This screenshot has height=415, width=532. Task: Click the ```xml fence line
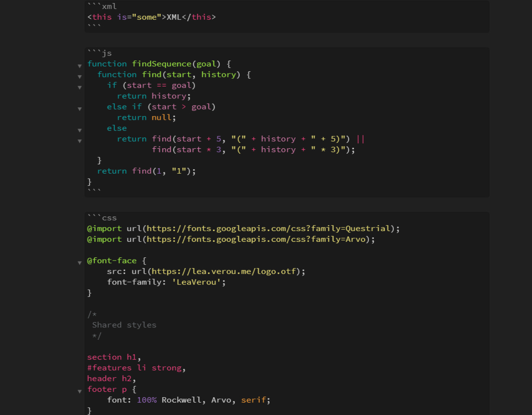point(102,6)
